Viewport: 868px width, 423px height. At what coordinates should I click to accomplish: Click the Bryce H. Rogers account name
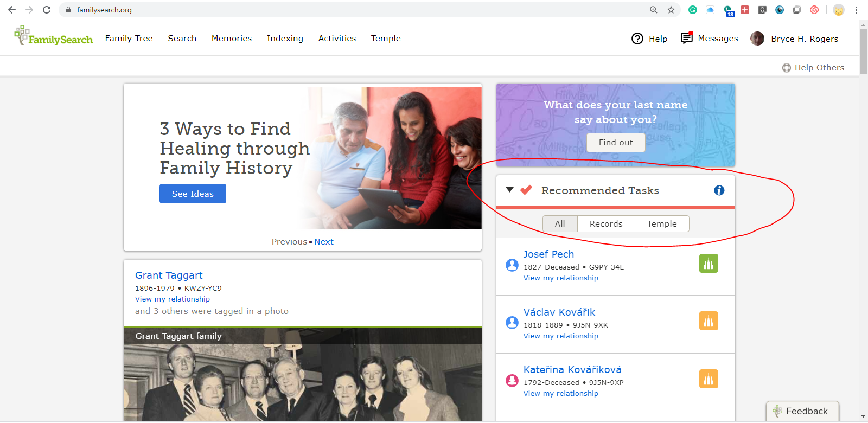(x=805, y=39)
